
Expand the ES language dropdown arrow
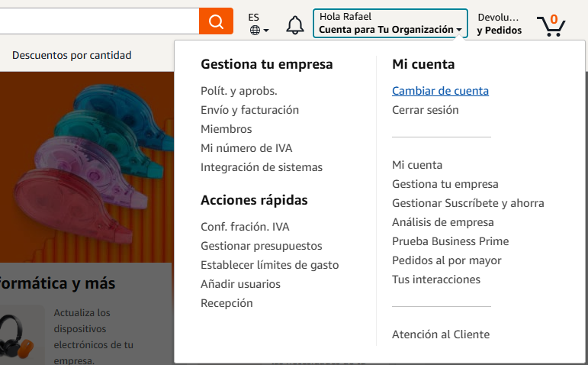tap(266, 31)
